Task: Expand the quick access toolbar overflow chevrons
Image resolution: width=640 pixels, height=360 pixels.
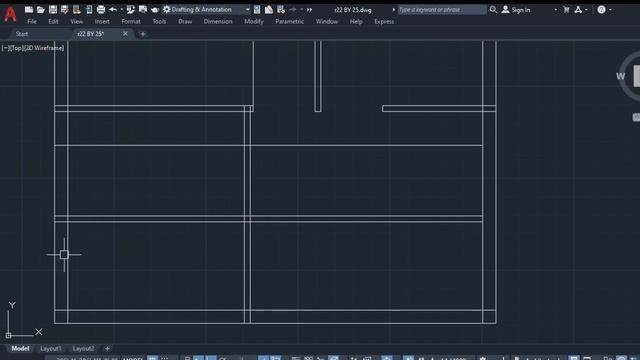Action: click(x=309, y=9)
